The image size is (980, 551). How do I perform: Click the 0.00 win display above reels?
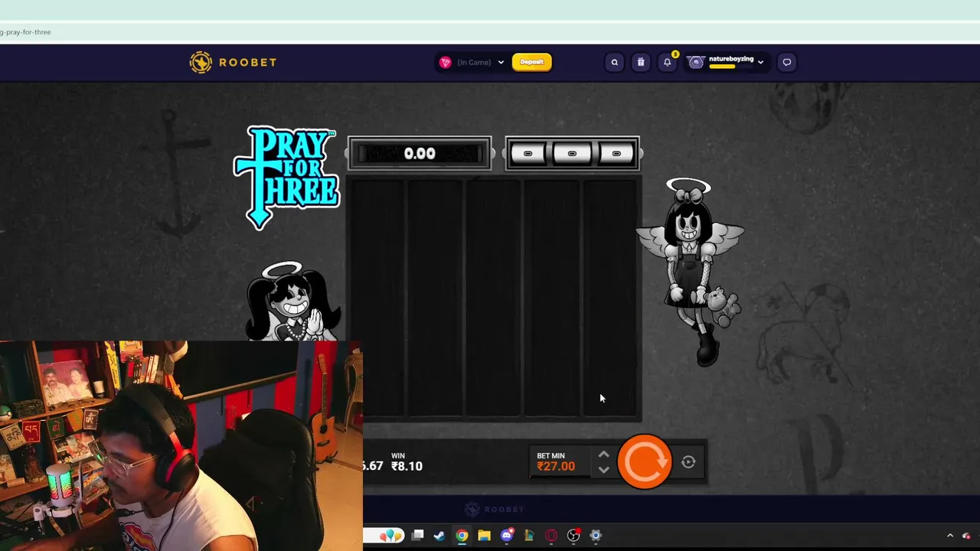coord(420,154)
